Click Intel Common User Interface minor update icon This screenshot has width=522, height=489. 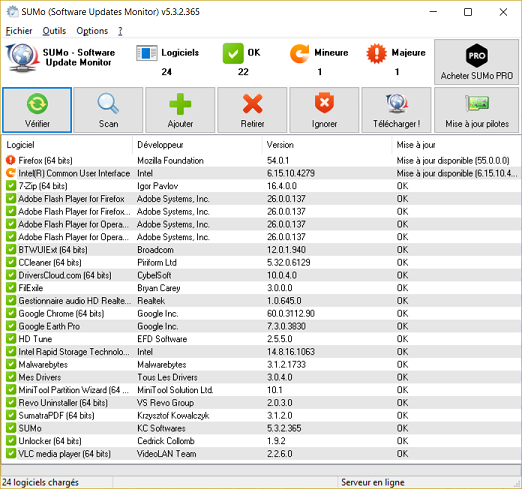point(11,173)
